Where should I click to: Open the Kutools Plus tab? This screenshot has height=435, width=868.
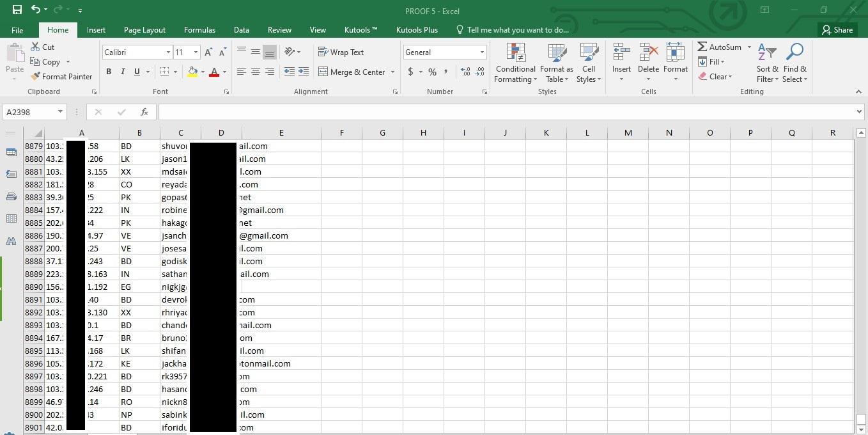click(x=417, y=29)
